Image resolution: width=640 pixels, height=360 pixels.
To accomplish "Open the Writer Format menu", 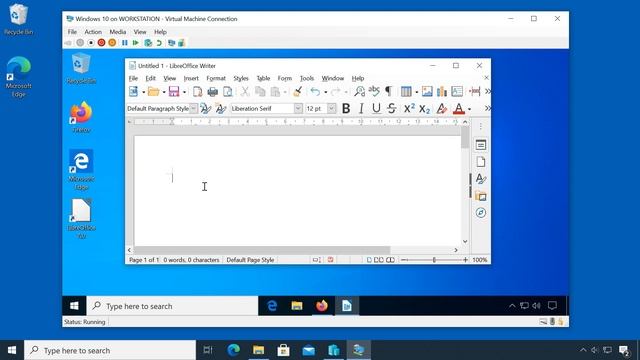I will pos(216,78).
